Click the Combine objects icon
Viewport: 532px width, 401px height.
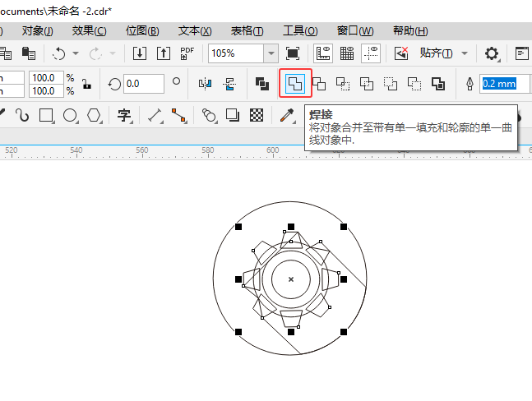[x=262, y=83]
